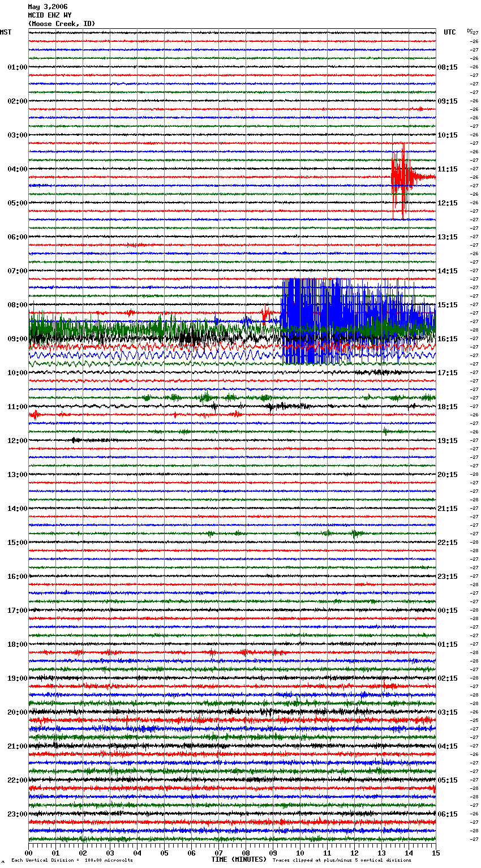Screen dimensions: 481x868
Task: Click the '11:00' MST time label
Action: pos(18,407)
